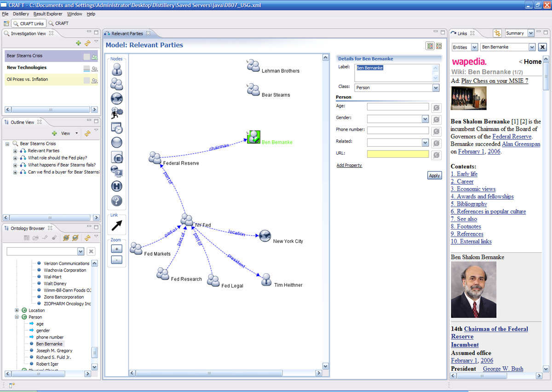This screenshot has width=552, height=392.
Task: Click the first yellow globe icon in Ontology Browser
Action: [66, 238]
